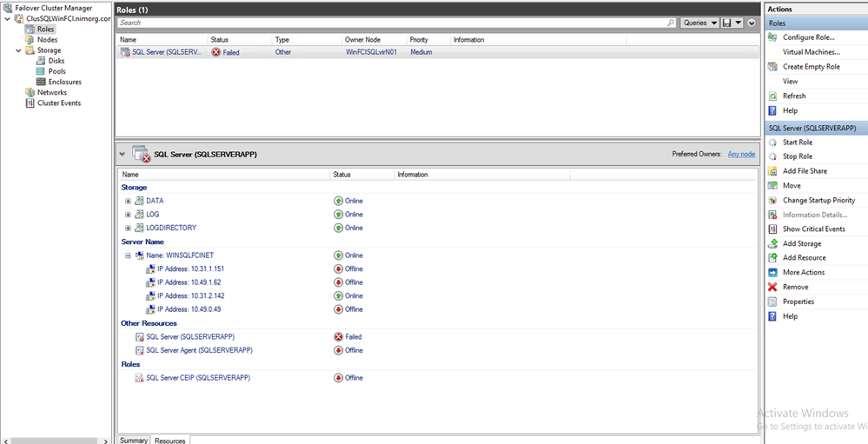Click the red Remove icon
868x444 pixels.
[x=772, y=287]
